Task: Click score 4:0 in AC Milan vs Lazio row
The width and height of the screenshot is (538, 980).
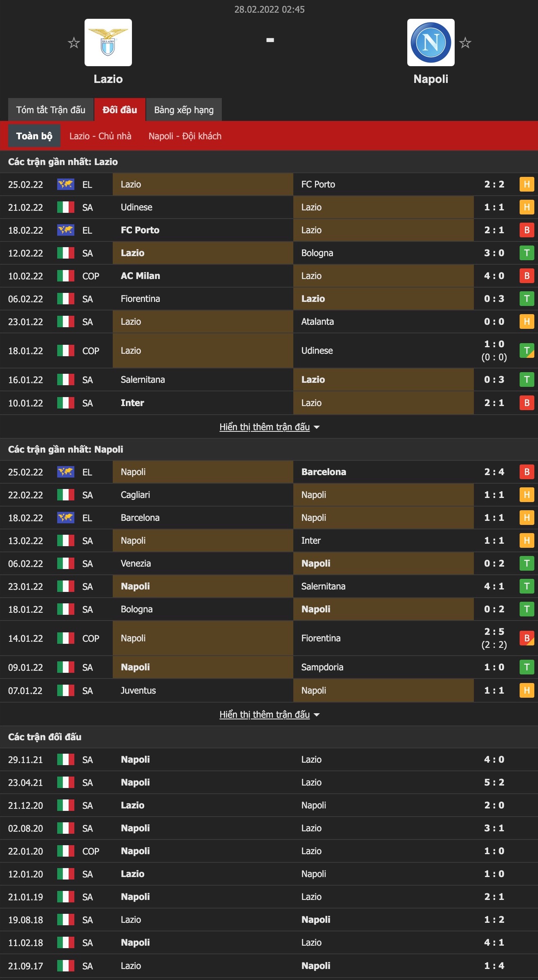Action: [494, 276]
